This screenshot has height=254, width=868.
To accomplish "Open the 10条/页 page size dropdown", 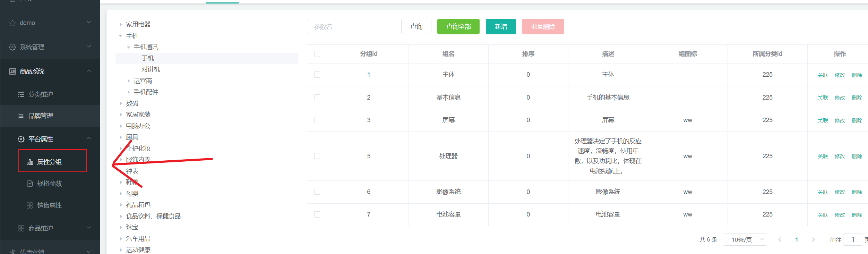I will (745, 239).
